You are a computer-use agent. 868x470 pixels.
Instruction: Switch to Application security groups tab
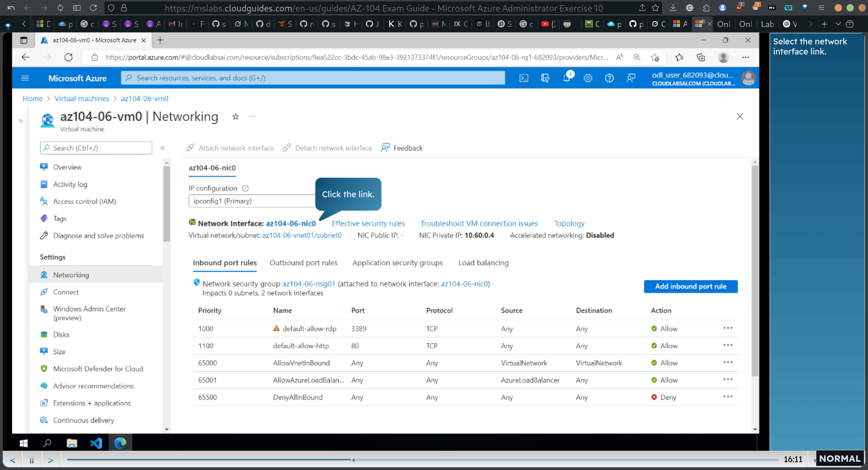[x=397, y=263]
